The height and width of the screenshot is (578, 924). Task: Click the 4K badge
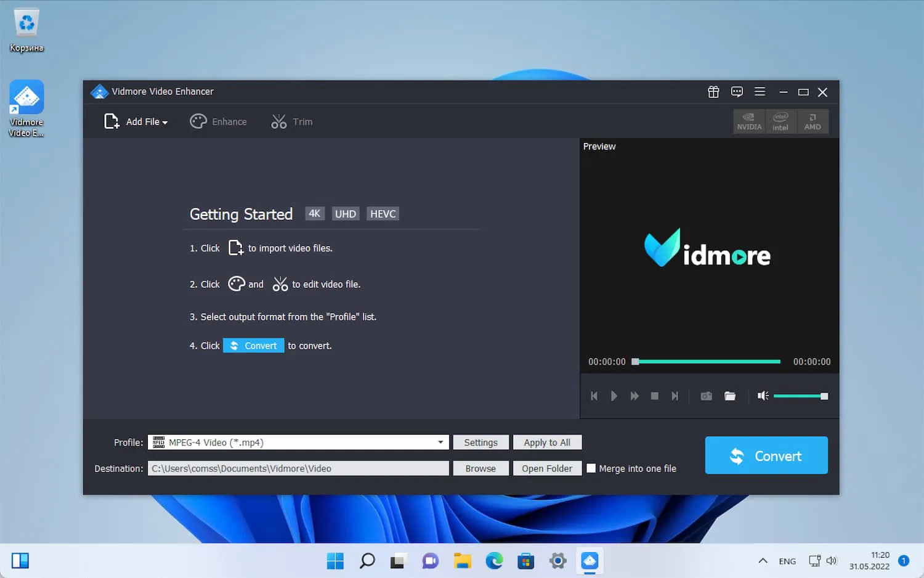click(x=315, y=213)
